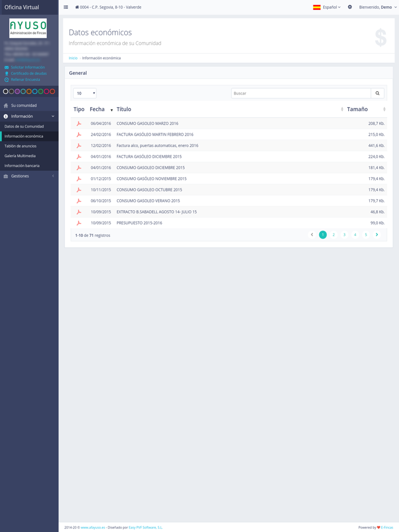
Task: Click the info icon beside Información
Action: (x=6, y=116)
